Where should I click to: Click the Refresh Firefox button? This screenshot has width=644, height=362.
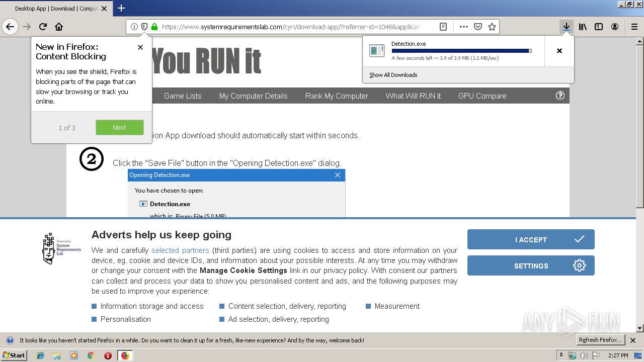coord(600,340)
